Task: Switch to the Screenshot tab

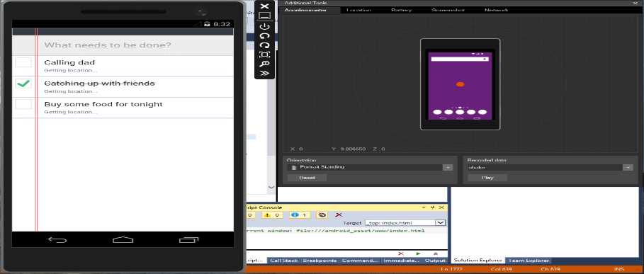Action: (448, 10)
